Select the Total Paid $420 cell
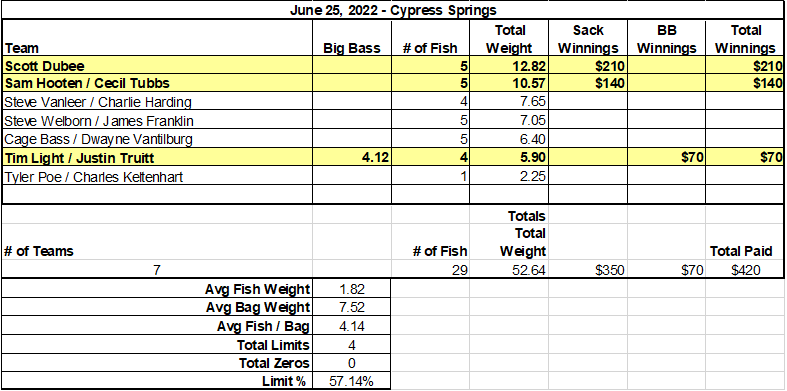This screenshot has width=787, height=391. coord(745,270)
